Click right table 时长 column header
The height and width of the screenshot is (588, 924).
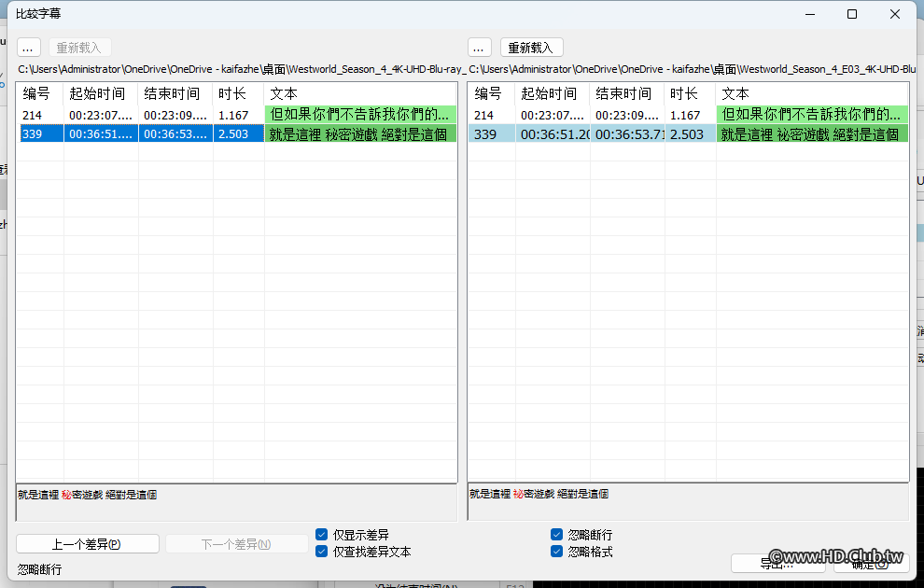pos(690,93)
